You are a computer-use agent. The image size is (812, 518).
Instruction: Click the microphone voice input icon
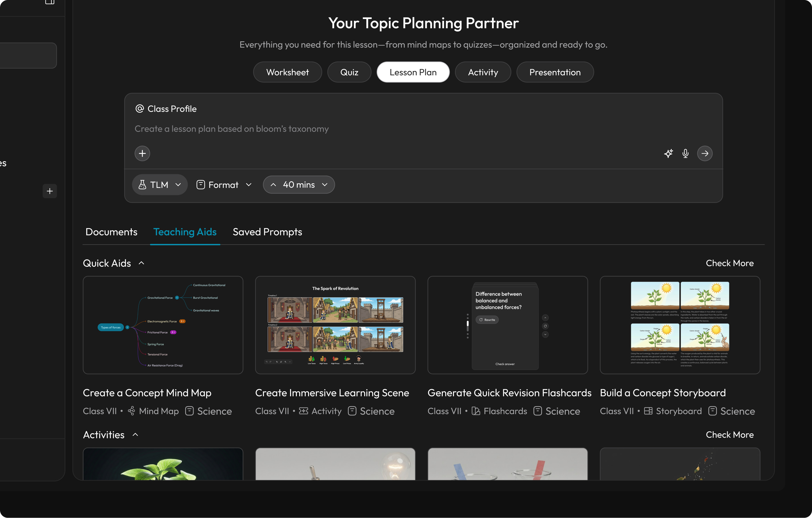(685, 153)
